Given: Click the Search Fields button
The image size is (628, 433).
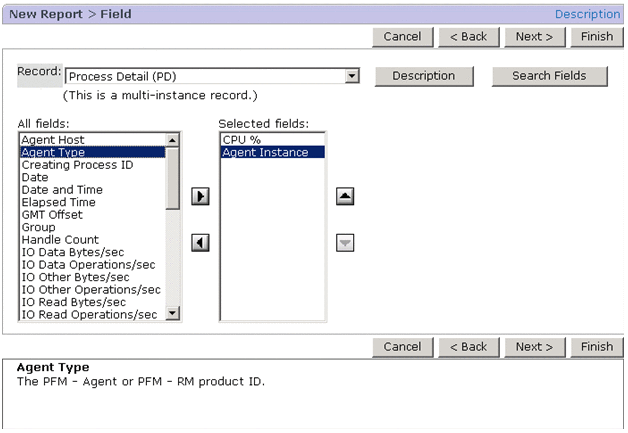Looking at the screenshot, I should [x=551, y=76].
